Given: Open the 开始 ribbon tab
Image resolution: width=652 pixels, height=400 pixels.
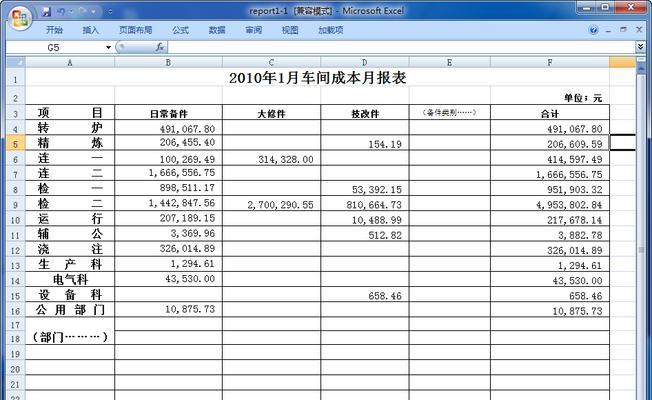Looking at the screenshot, I should coord(54,30).
